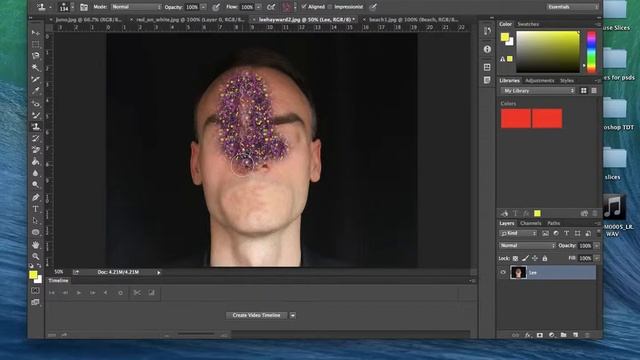Select the Clone Stamp tool
The height and width of the screenshot is (360, 640).
36,127
